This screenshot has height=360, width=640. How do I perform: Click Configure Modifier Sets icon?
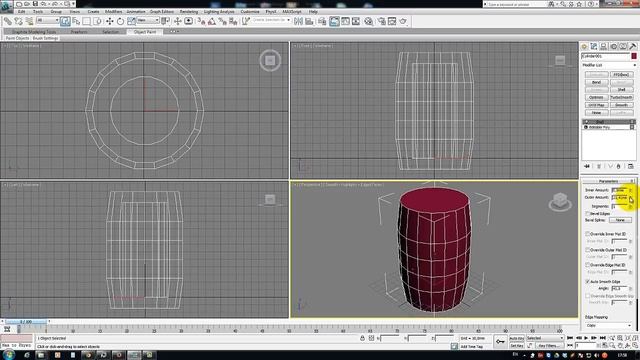point(631,166)
